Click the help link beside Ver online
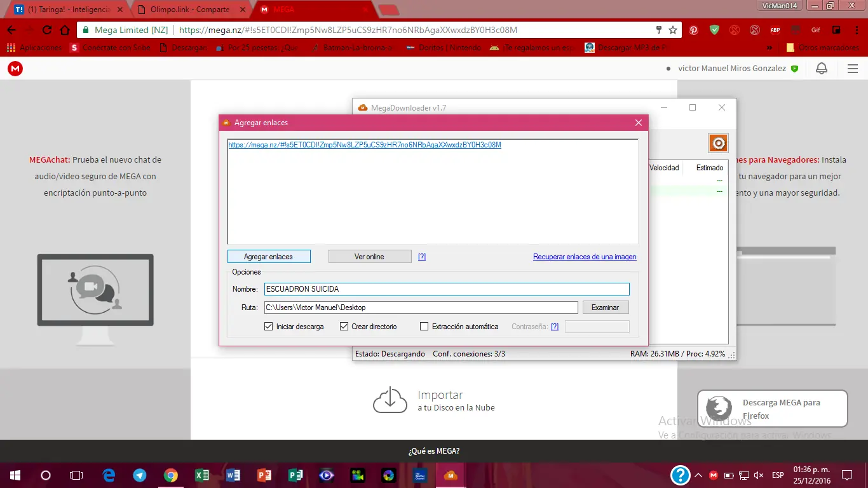This screenshot has height=488, width=868. coord(422,257)
